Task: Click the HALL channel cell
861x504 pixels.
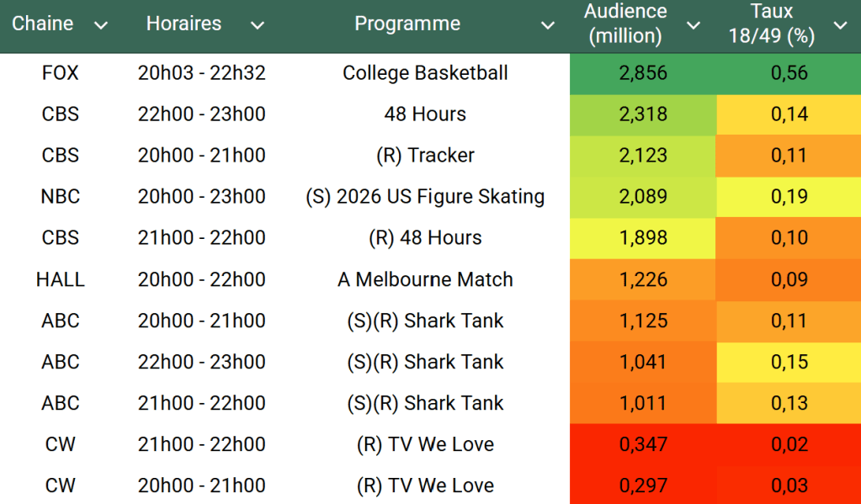Action: click(x=61, y=279)
